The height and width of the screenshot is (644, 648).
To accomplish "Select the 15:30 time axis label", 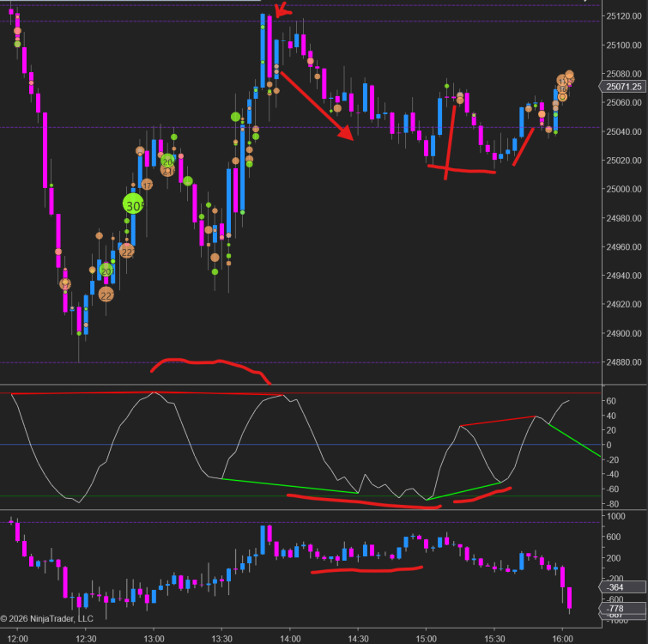I will 494,638.
